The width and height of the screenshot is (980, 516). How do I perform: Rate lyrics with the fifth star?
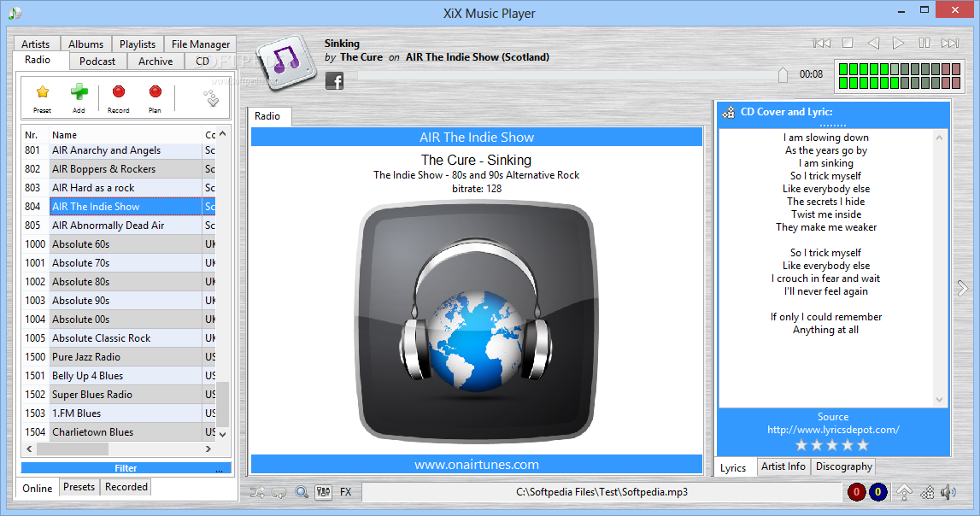tap(863, 445)
